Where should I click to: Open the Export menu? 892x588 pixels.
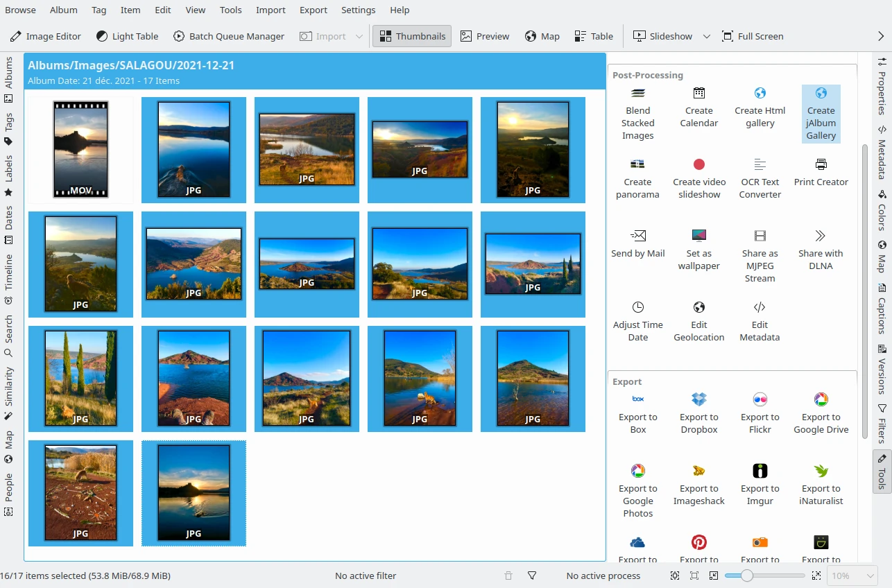click(x=313, y=10)
